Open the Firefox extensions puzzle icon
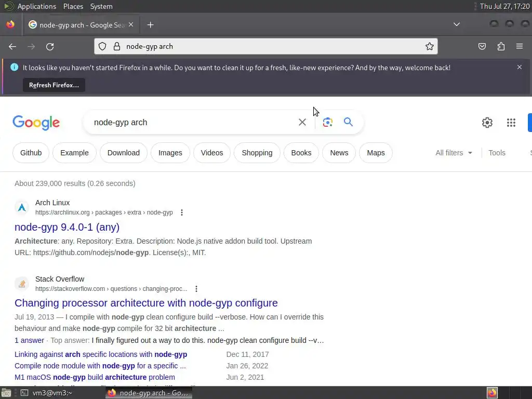532x399 pixels. click(x=501, y=46)
